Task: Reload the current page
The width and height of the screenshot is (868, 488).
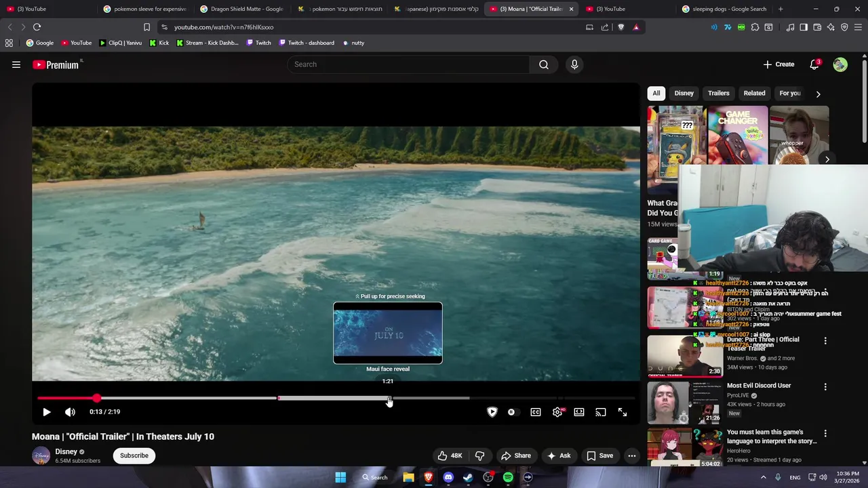Action: coord(37,27)
